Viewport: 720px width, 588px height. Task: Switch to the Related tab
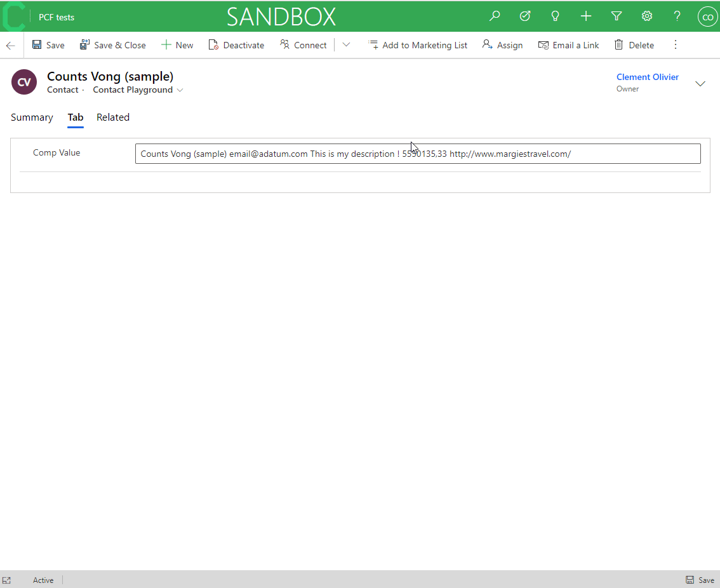point(113,117)
